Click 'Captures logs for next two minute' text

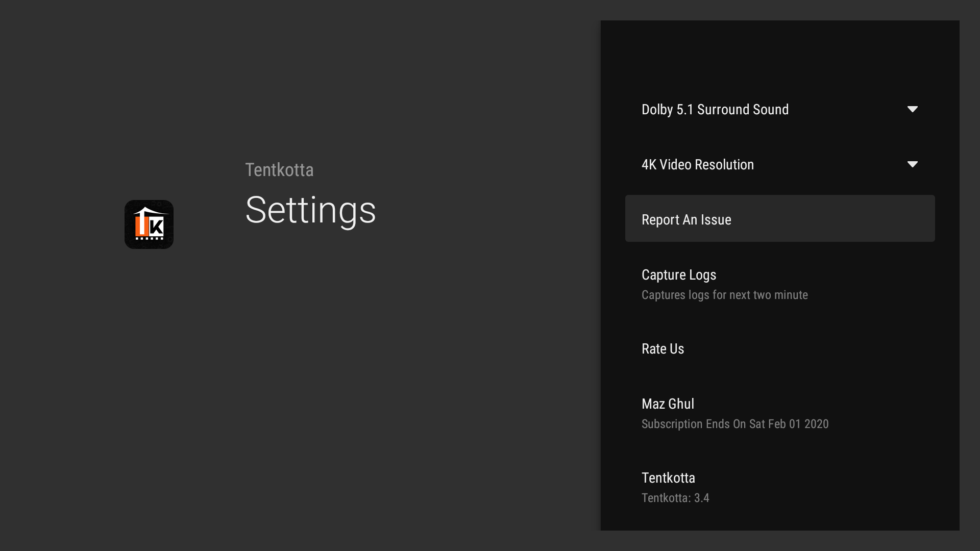click(x=724, y=295)
